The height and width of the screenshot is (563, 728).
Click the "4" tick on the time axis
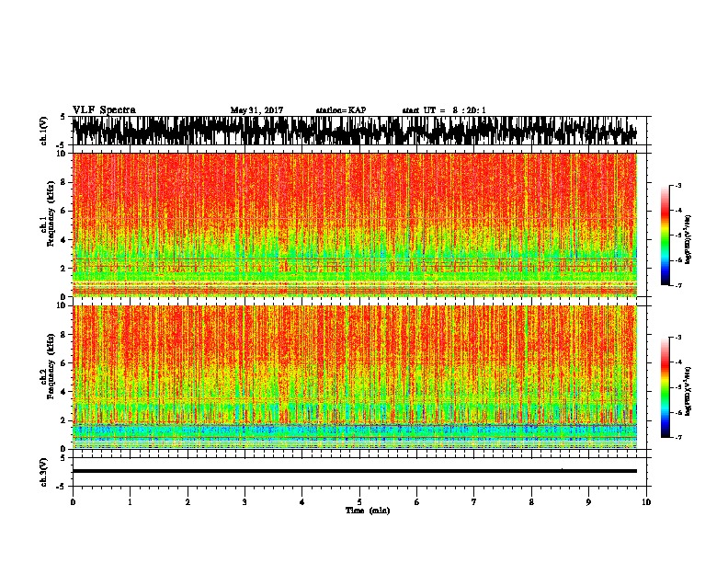pos(302,501)
